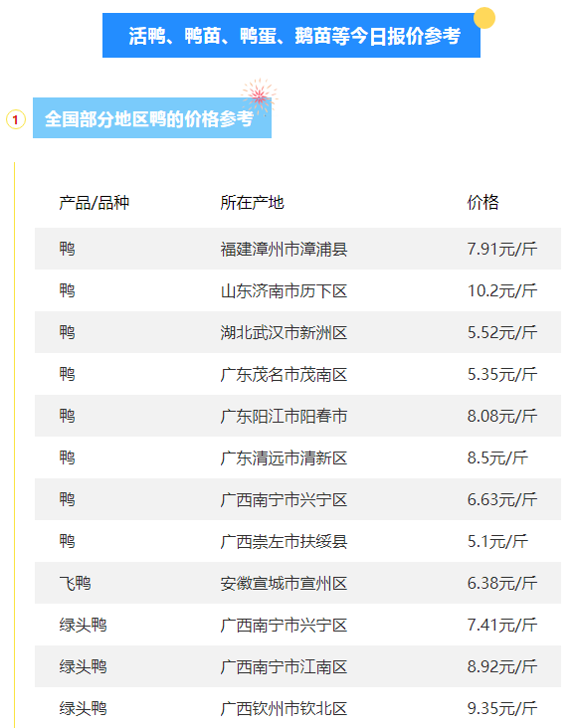
Task: Click the 产品/品种 column header
Action: [x=95, y=203]
